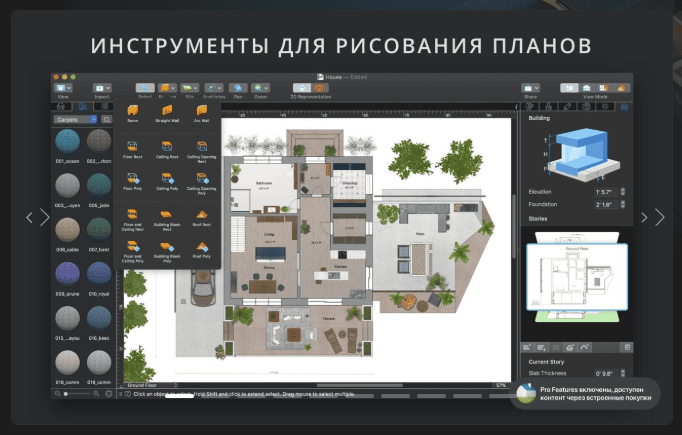Switch to split 2D/3D view mode
The height and width of the screenshot is (435, 682).
[604, 88]
